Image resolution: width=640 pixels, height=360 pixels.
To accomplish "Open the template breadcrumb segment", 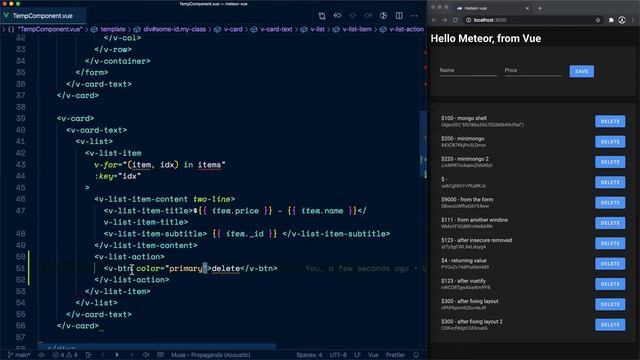I will [113, 29].
